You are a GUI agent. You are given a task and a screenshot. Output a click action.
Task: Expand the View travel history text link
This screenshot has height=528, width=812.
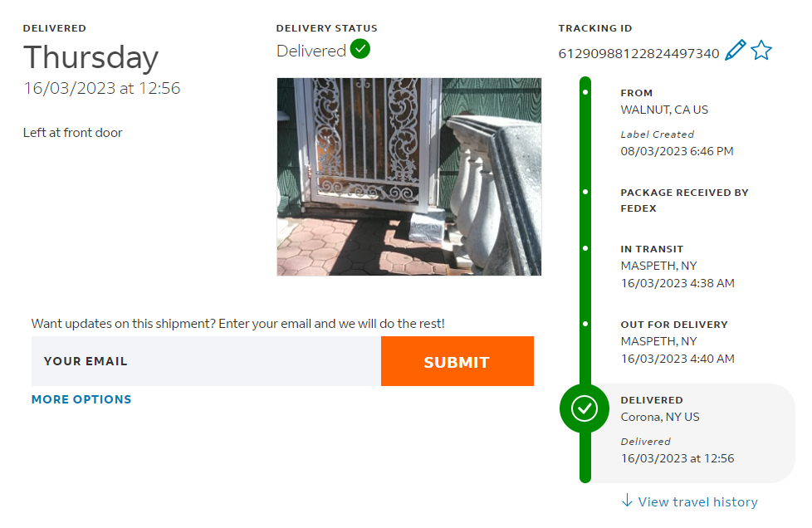point(697,501)
